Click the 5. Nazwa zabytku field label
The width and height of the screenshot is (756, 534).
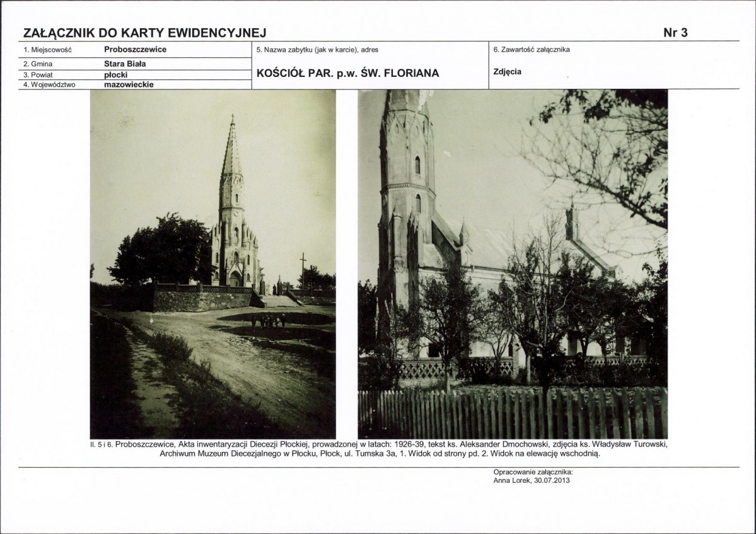[317, 50]
